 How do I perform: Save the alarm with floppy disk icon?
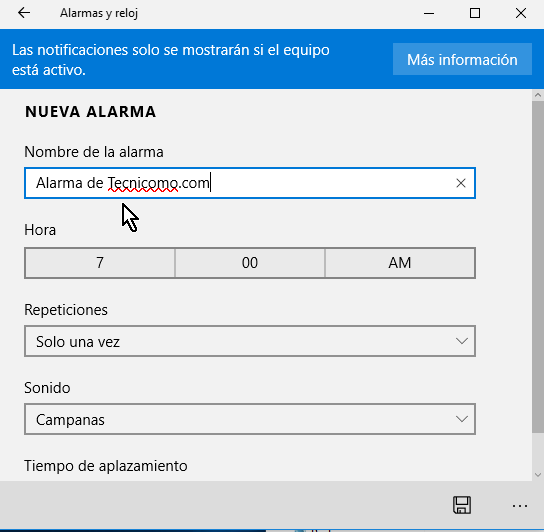click(462, 505)
